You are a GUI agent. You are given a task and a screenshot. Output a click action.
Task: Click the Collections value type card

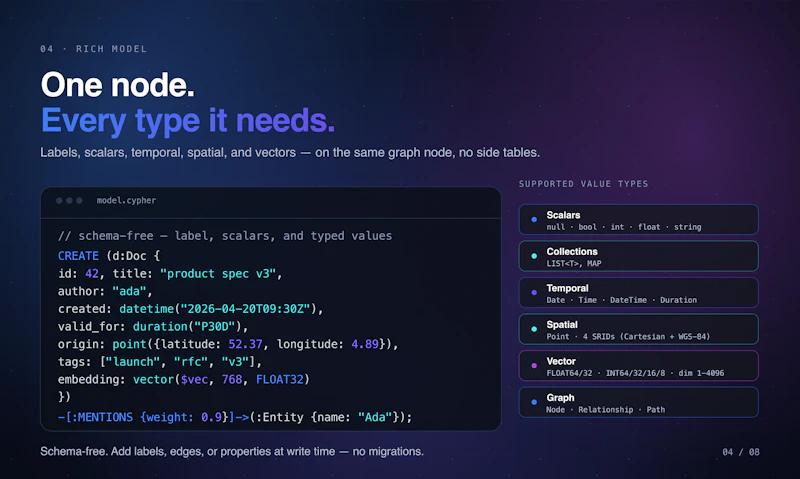pyautogui.click(x=638, y=256)
